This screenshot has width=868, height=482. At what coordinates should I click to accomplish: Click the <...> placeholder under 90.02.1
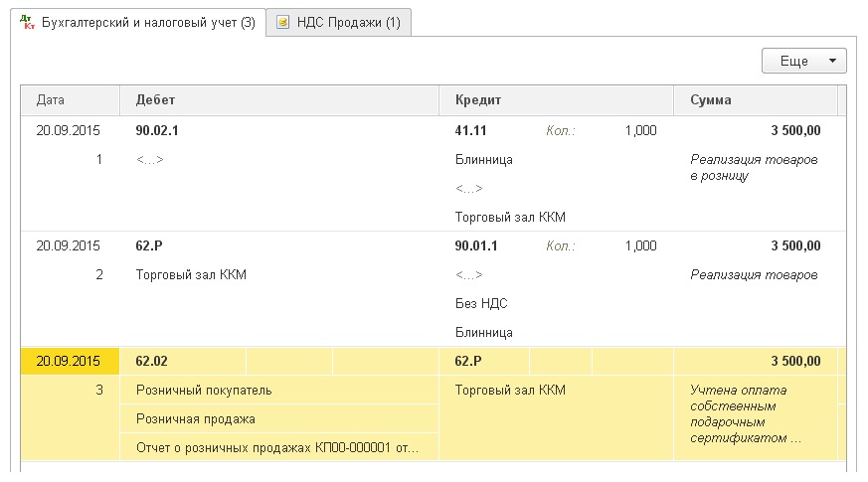[150, 160]
